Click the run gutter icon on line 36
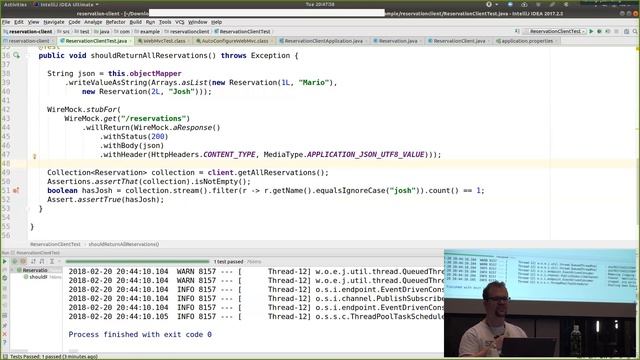 (16, 55)
